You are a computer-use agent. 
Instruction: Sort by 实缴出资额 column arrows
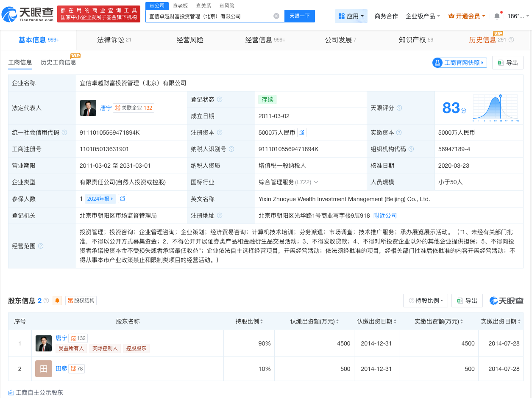pyautogui.click(x=461, y=322)
